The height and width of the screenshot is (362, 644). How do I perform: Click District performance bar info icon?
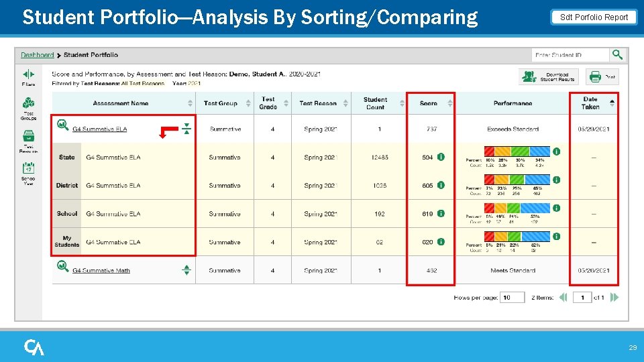(x=557, y=180)
